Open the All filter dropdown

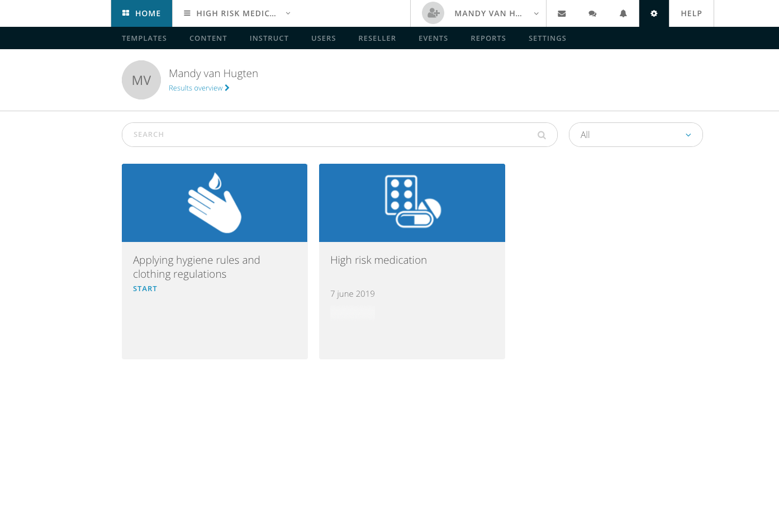click(635, 135)
